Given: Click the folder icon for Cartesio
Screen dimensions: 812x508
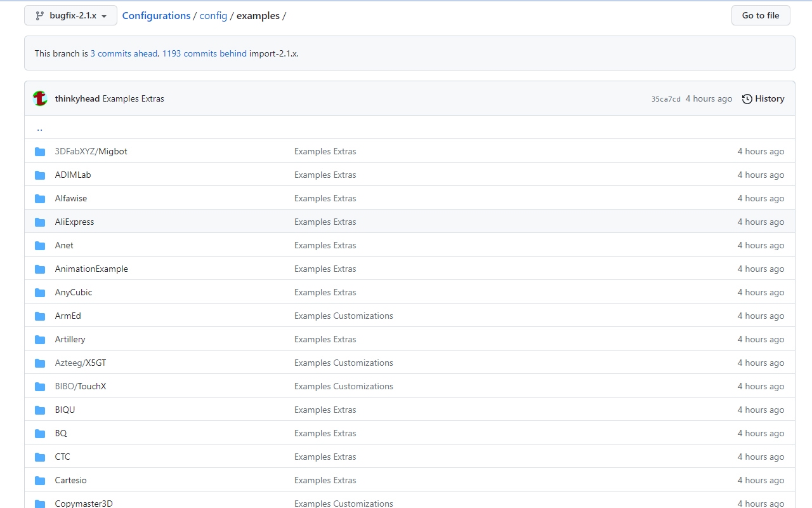Looking at the screenshot, I should pyautogui.click(x=40, y=481).
